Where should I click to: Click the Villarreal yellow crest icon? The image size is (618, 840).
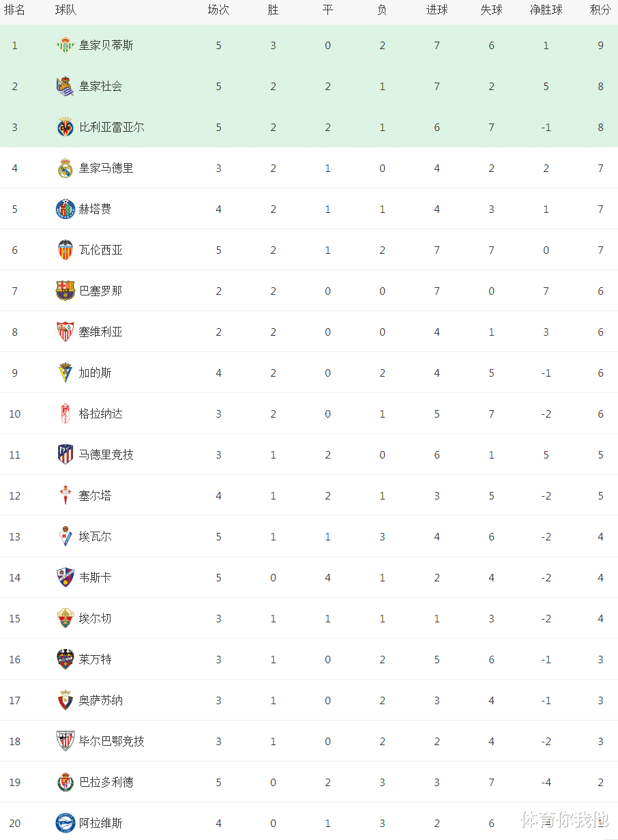[x=65, y=127]
